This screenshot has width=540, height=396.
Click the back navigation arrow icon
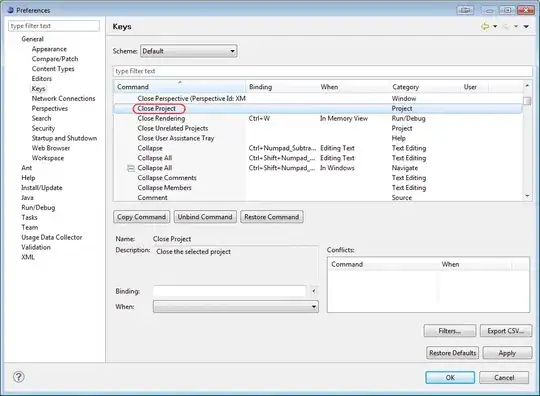coord(485,27)
